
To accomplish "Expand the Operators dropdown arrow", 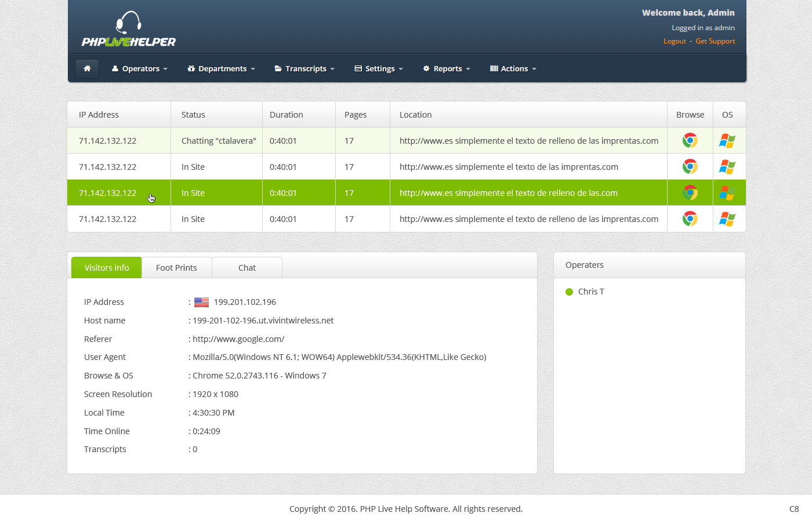I will (165, 69).
